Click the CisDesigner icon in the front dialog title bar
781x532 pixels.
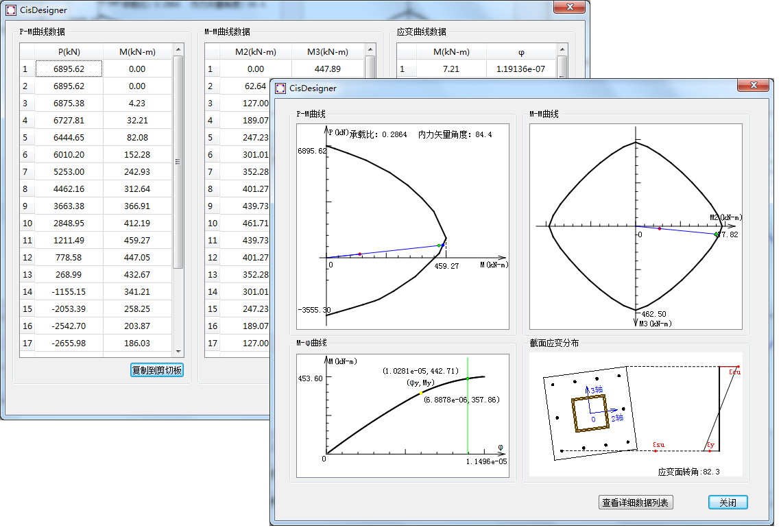coord(280,88)
